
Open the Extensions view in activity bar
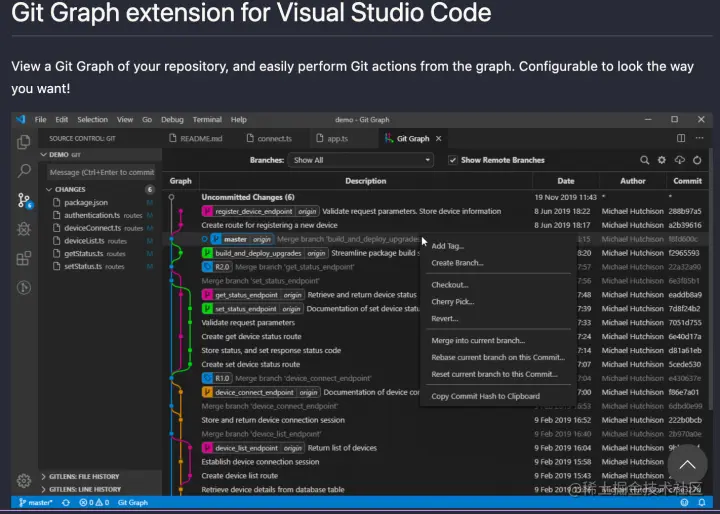pos(23,258)
